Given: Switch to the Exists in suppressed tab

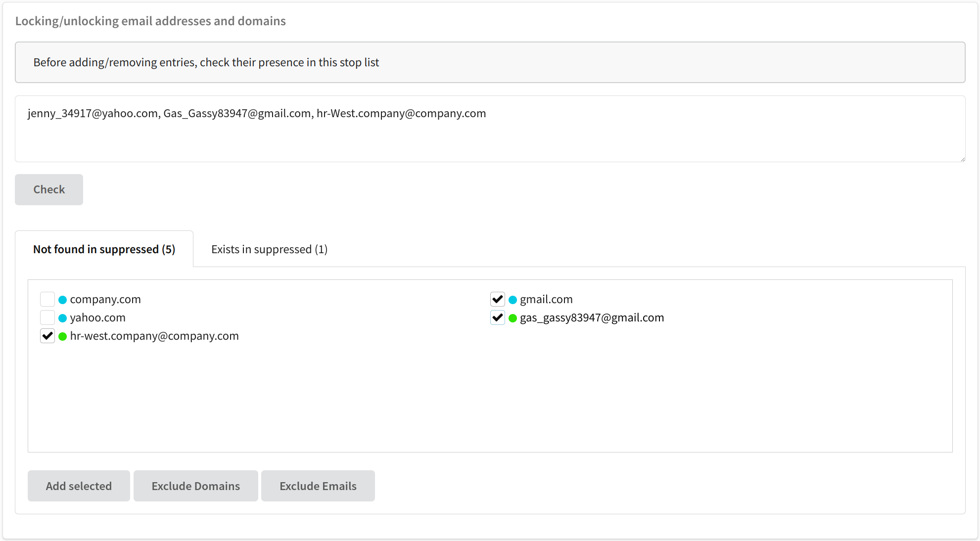Looking at the screenshot, I should 269,249.
